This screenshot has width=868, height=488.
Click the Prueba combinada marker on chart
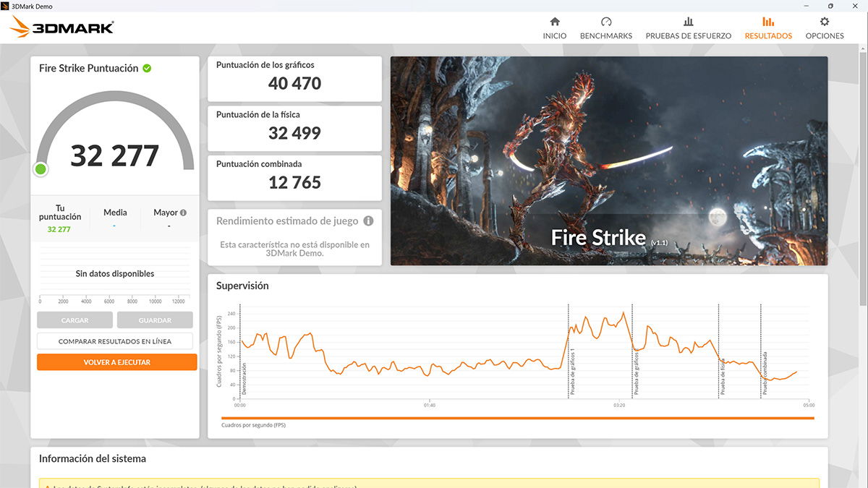(765, 373)
